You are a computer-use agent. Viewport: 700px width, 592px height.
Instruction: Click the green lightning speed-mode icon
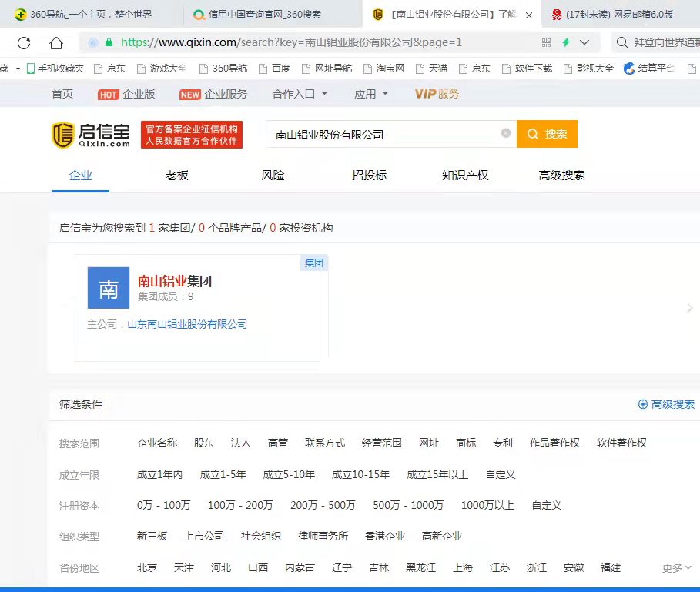coord(566,42)
